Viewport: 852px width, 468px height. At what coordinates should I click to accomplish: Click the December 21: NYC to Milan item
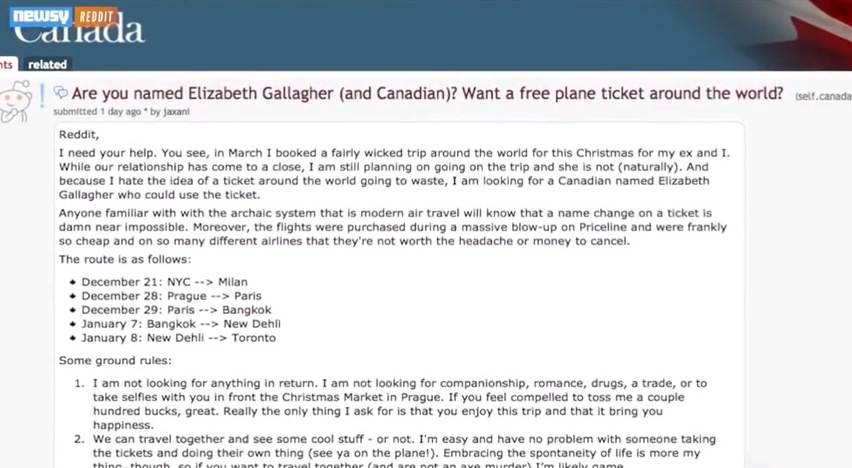[164, 282]
